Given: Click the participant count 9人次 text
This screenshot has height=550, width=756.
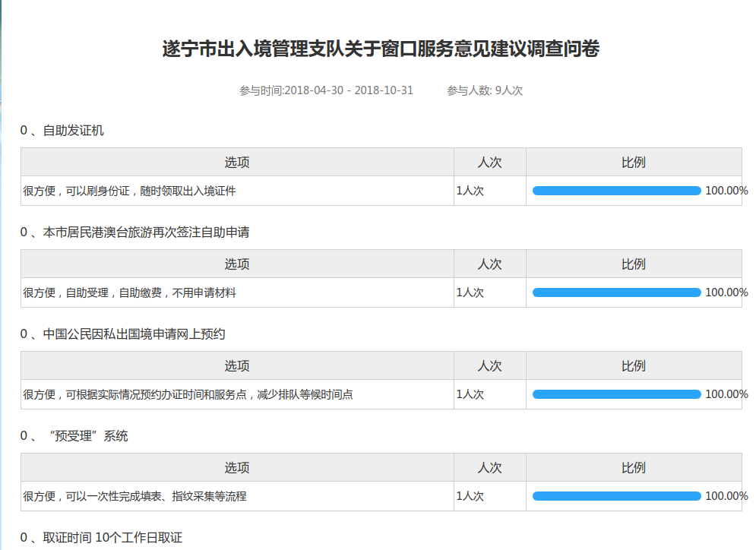Looking at the screenshot, I should (485, 90).
